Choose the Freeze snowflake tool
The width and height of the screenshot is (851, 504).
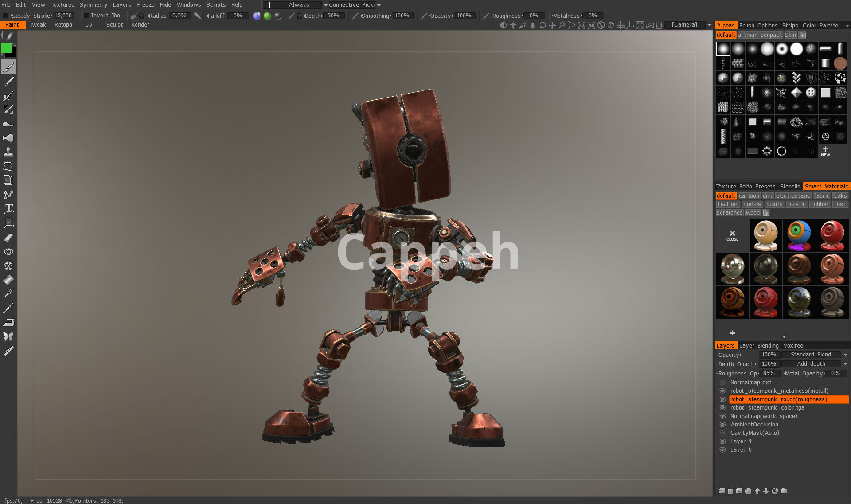8,266
